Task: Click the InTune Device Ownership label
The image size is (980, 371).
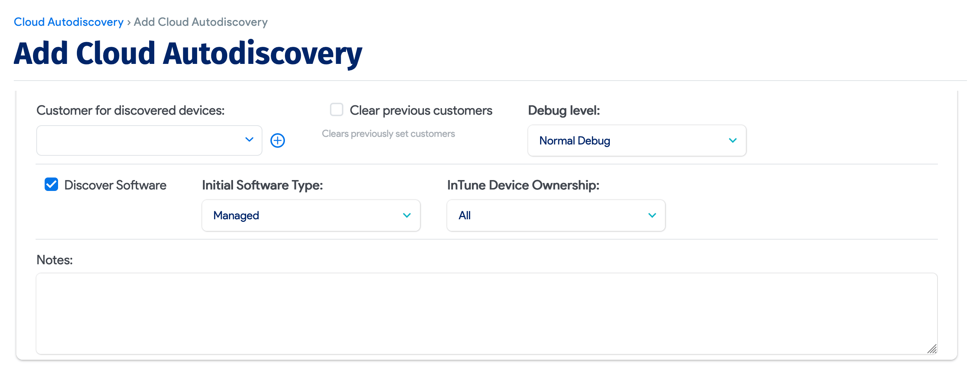Action: tap(523, 185)
